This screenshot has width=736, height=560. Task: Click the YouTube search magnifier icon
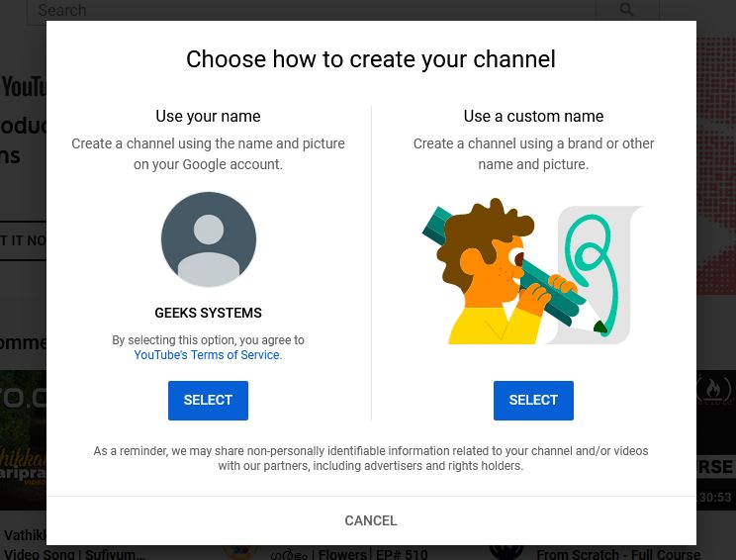[x=626, y=9]
